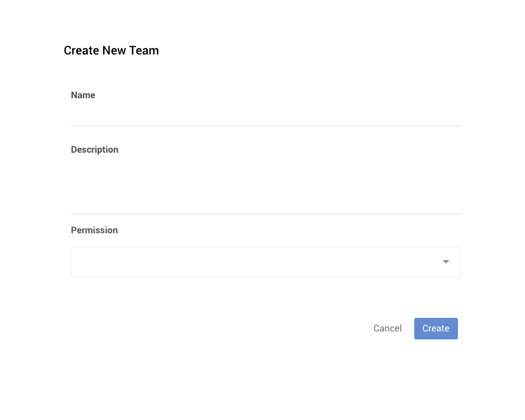Screen dimensions: 525x420
Task: Click the Description label
Action: point(94,149)
